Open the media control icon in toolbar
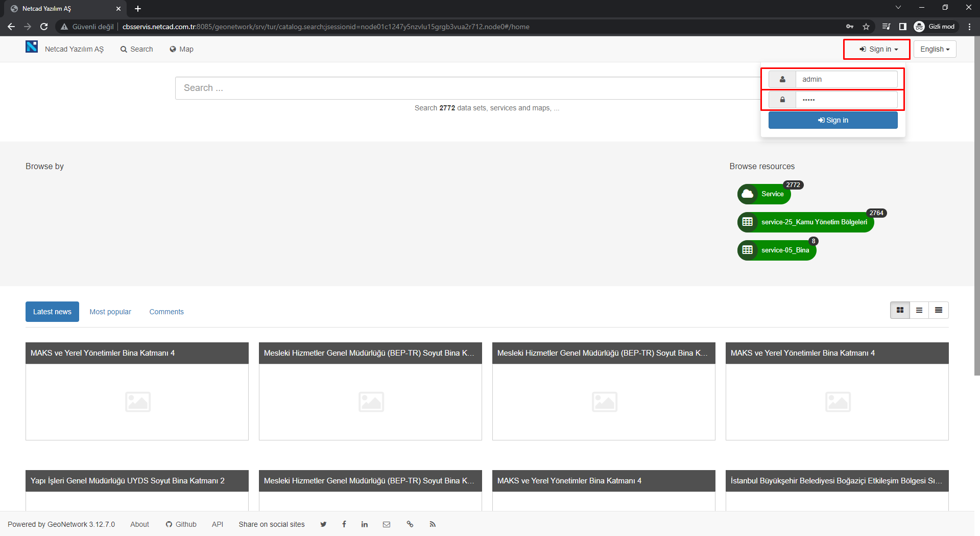 coord(887,27)
